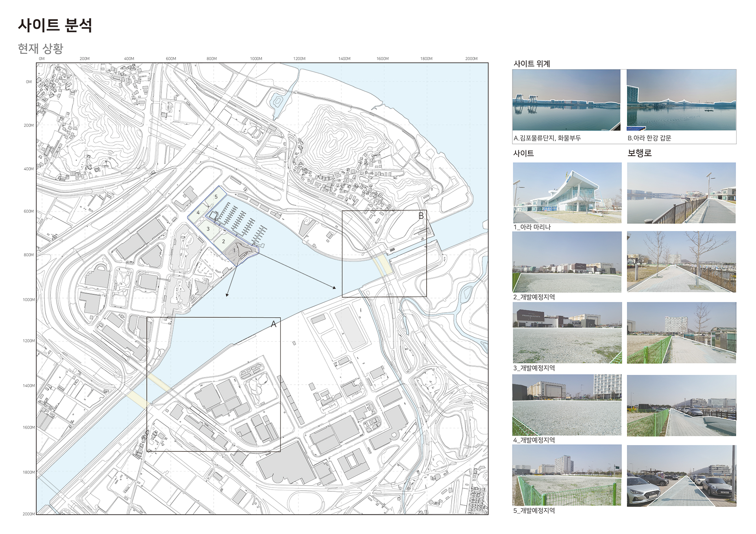Click the top walkway photo with railing
This screenshot has height=534, width=756.
[x=681, y=193]
